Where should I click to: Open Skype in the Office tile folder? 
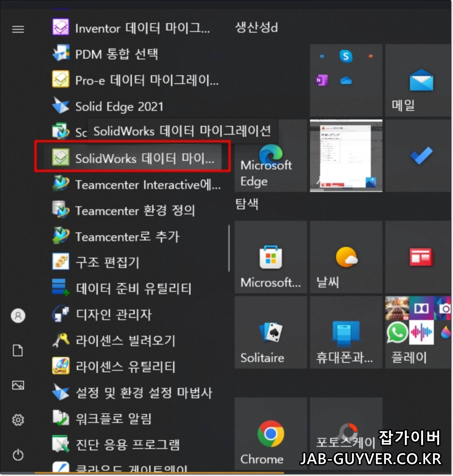(x=346, y=56)
